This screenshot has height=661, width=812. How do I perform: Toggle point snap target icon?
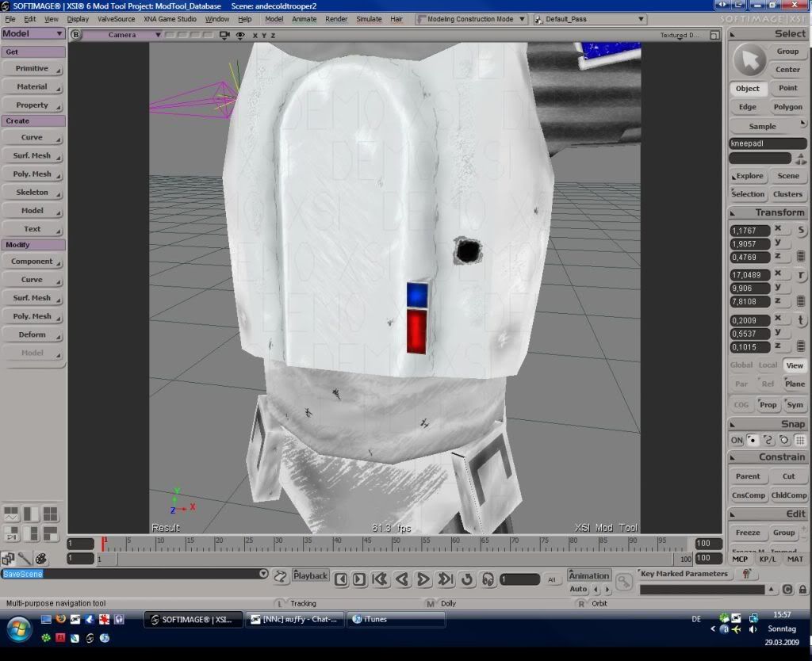[x=753, y=440]
